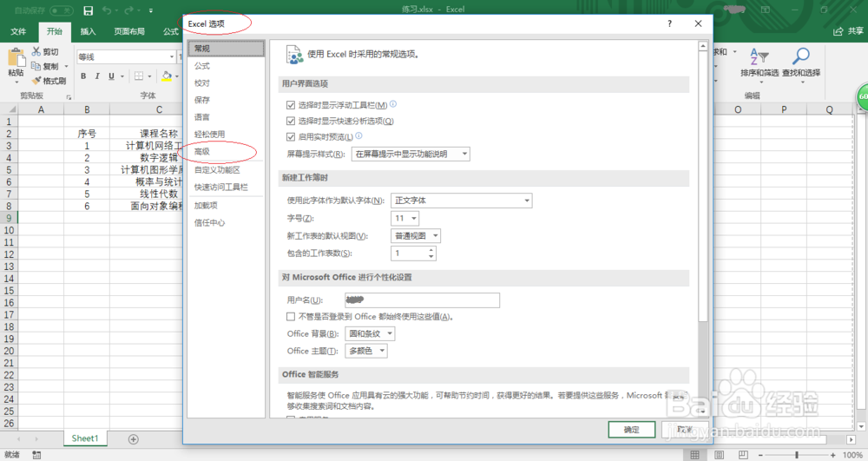Open 查找和选择 magnifier icon
The image size is (868, 461).
pyautogui.click(x=801, y=56)
